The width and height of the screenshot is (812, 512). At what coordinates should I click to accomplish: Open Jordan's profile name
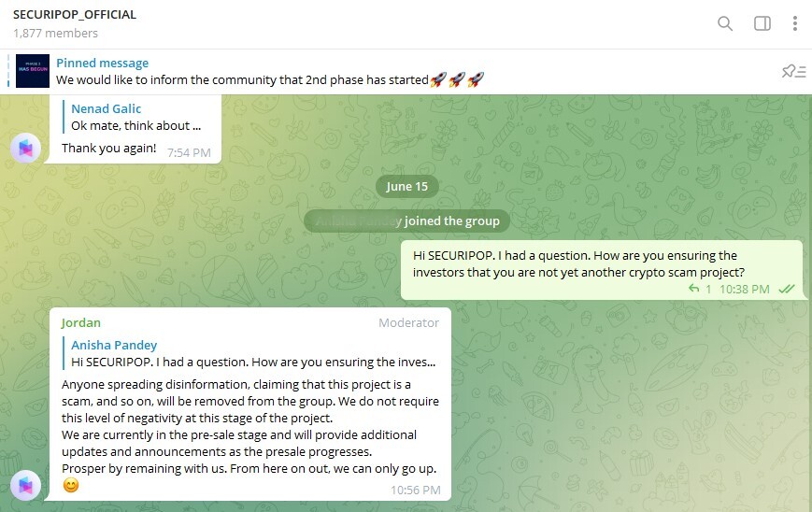pos(80,322)
